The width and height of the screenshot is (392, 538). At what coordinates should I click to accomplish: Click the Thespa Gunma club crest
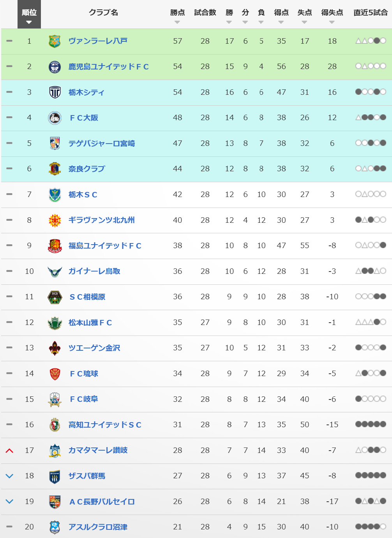tap(55, 476)
